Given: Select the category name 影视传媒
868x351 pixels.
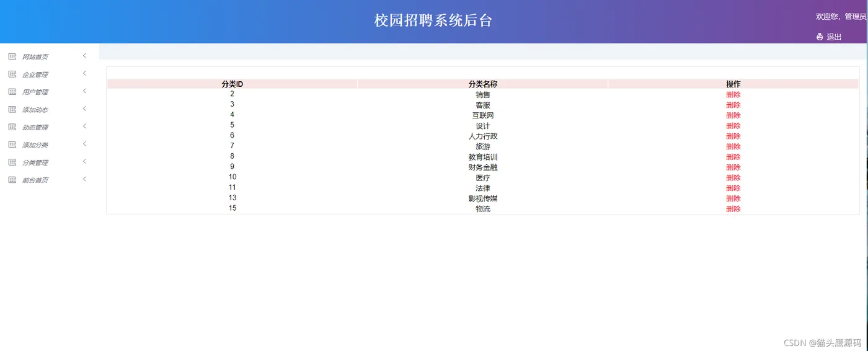Looking at the screenshot, I should pyautogui.click(x=483, y=198).
